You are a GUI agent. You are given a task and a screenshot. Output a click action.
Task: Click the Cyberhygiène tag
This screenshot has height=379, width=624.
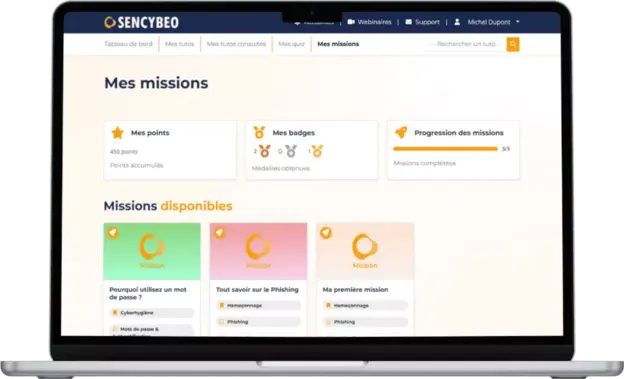(x=152, y=313)
